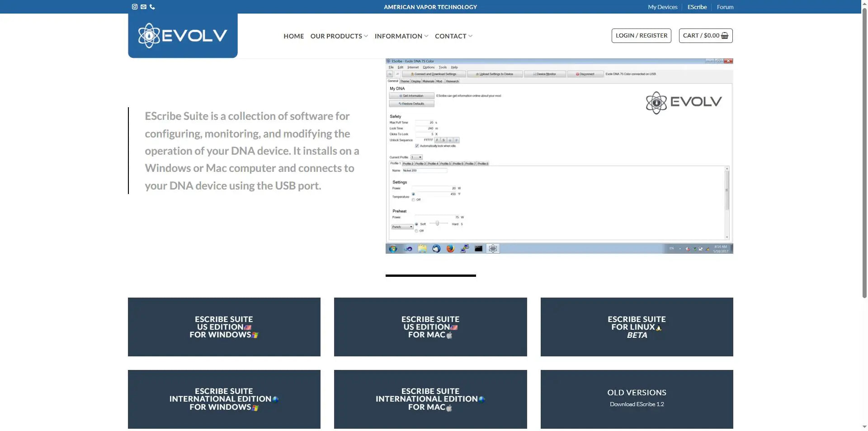Click the shopping cart basket icon

click(725, 36)
